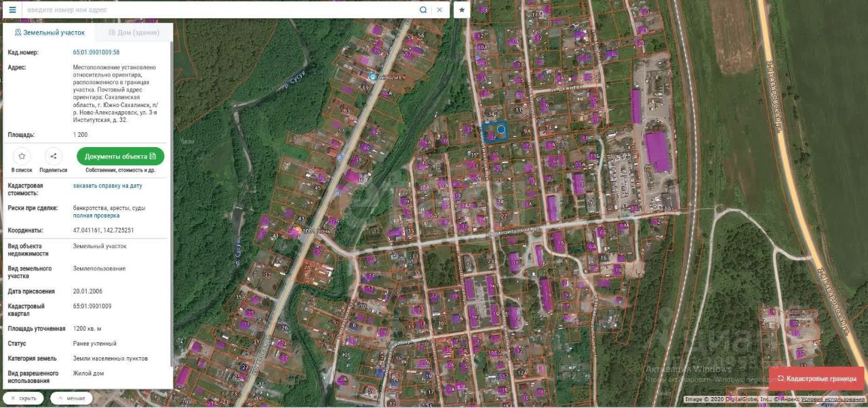Toggle Кадастровые границы layer

(816, 379)
